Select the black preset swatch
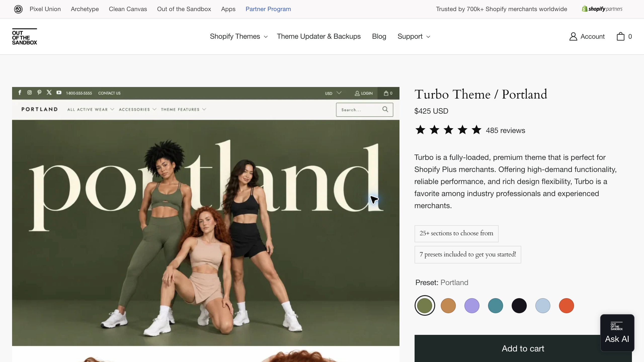Screen dimensions: 644x362 [x=519, y=306]
